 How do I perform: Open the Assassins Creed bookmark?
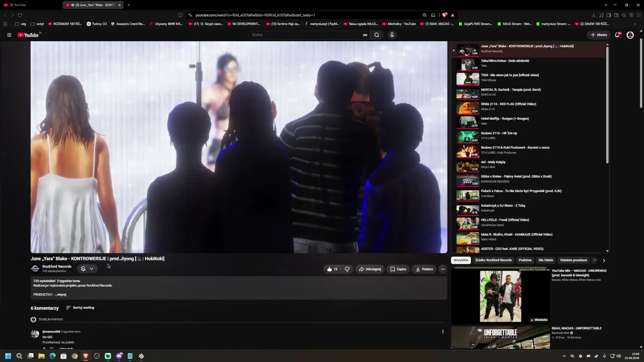pyautogui.click(x=128, y=24)
